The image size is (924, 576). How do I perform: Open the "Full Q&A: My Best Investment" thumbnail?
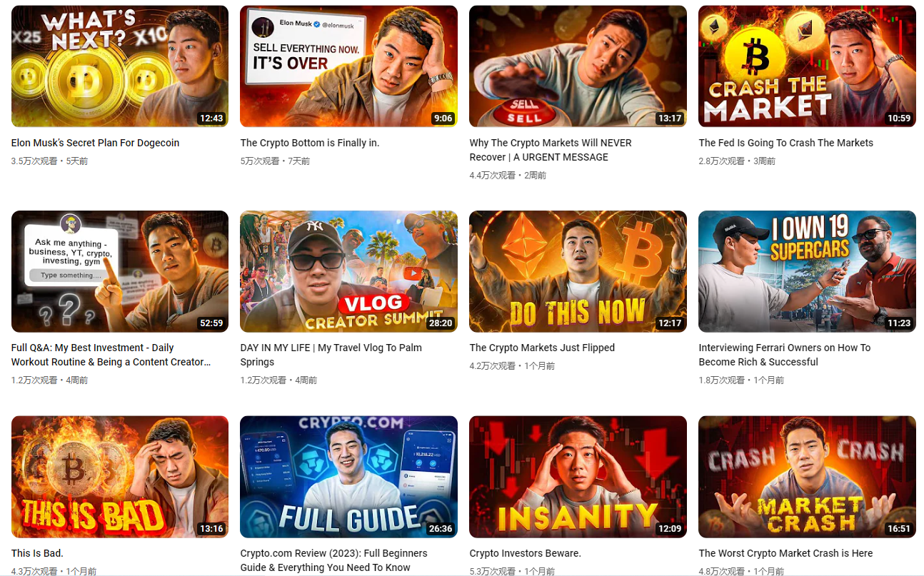(119, 271)
